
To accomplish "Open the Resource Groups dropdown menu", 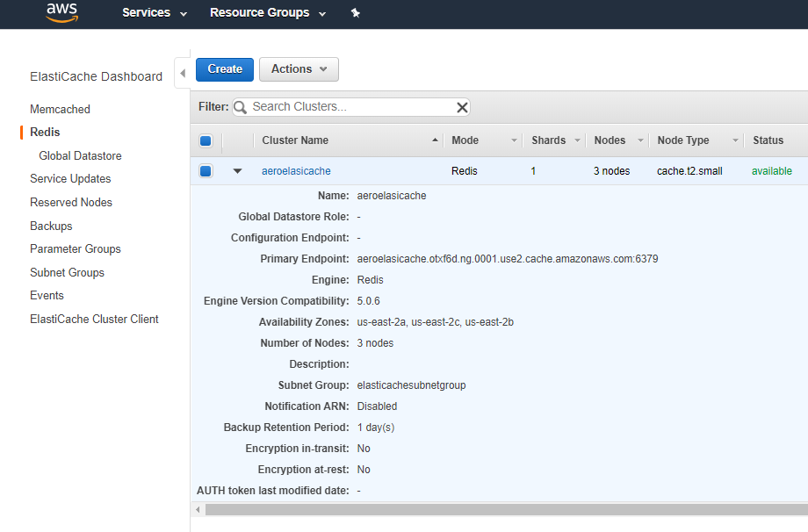I will coord(268,13).
